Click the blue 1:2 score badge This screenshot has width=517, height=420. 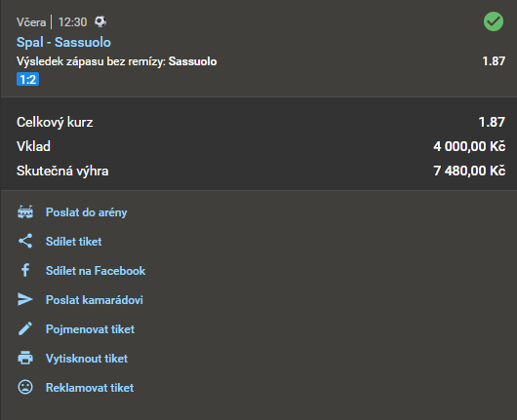27,79
